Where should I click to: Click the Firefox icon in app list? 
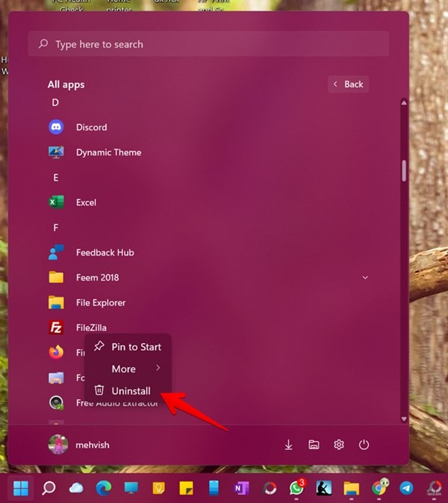(x=56, y=352)
